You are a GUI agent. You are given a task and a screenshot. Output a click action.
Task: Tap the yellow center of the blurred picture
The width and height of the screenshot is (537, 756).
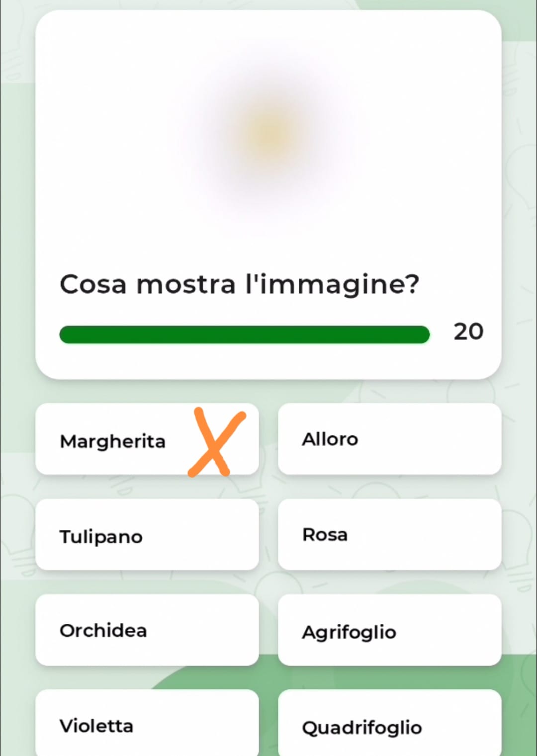[271, 132]
